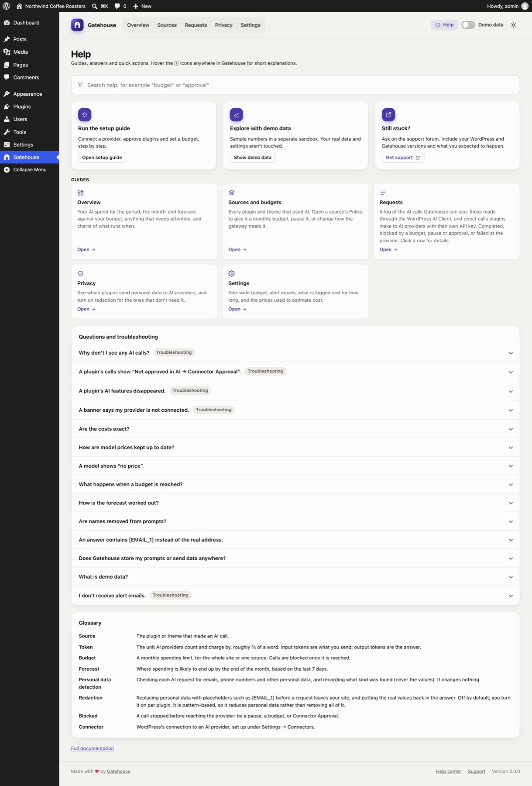Expand "How are model prices kept up to date?"
Image resolution: width=532 pixels, height=786 pixels.
pos(295,448)
